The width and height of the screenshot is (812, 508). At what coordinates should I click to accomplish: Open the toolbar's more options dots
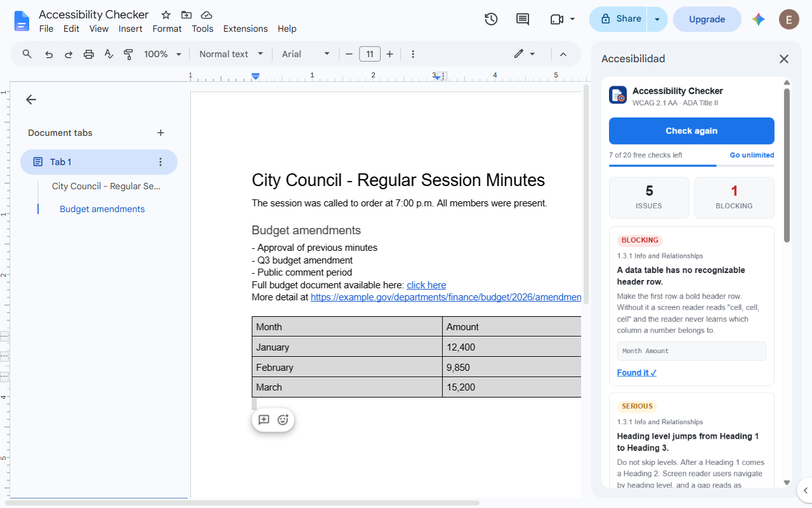(x=413, y=54)
